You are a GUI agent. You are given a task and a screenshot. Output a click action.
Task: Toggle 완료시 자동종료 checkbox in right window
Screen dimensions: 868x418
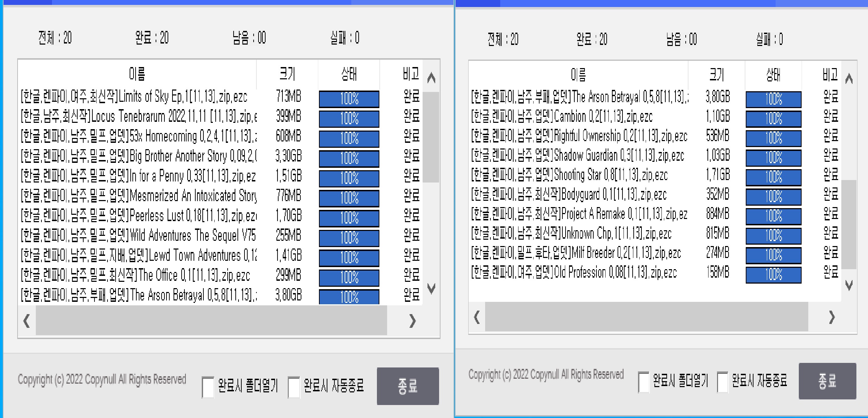722,382
